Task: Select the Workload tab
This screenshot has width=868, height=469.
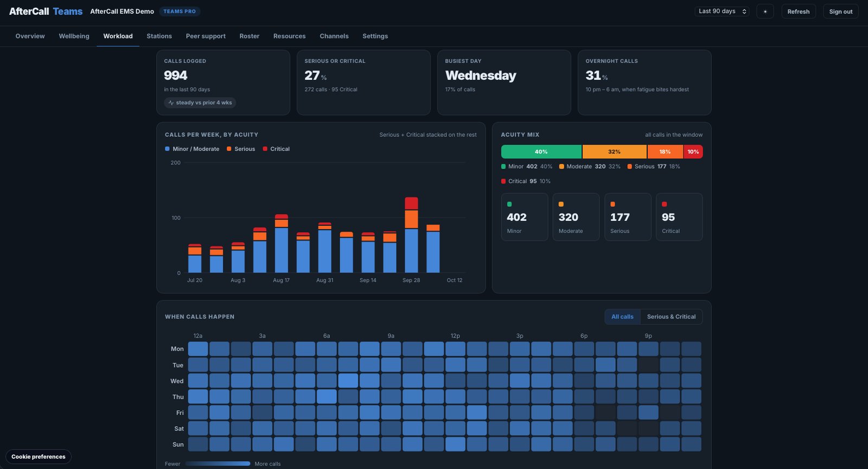Action: (118, 36)
